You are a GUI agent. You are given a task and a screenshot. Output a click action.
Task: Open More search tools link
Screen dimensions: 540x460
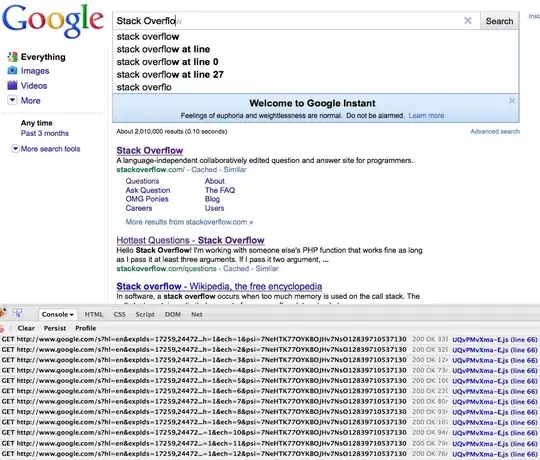pos(50,149)
